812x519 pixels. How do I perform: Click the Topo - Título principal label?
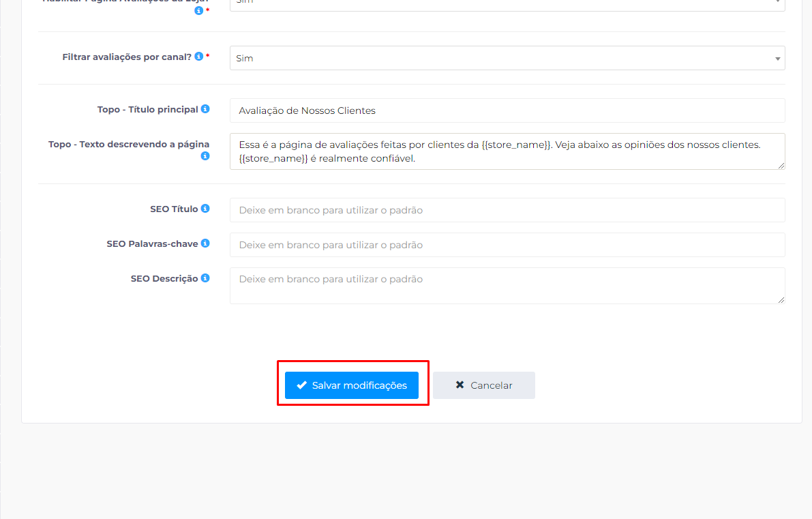point(147,109)
